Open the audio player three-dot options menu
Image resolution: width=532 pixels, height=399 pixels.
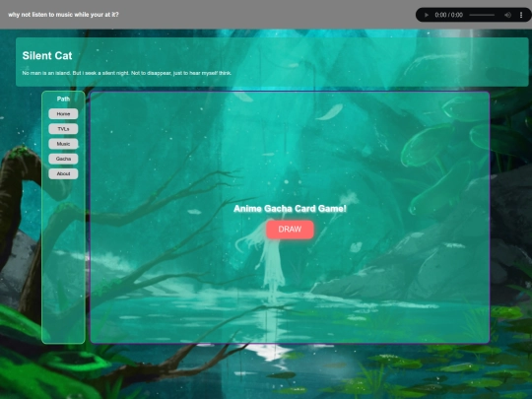pyautogui.click(x=521, y=15)
